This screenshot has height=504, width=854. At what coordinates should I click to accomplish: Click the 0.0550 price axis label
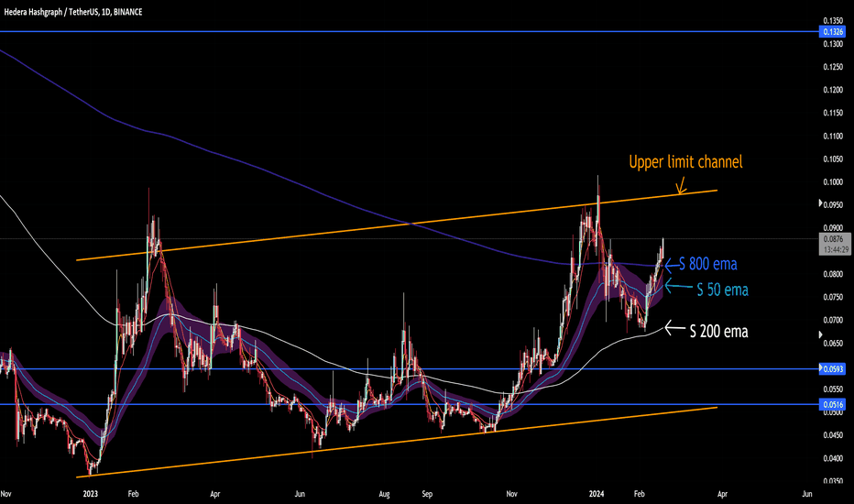click(x=833, y=389)
